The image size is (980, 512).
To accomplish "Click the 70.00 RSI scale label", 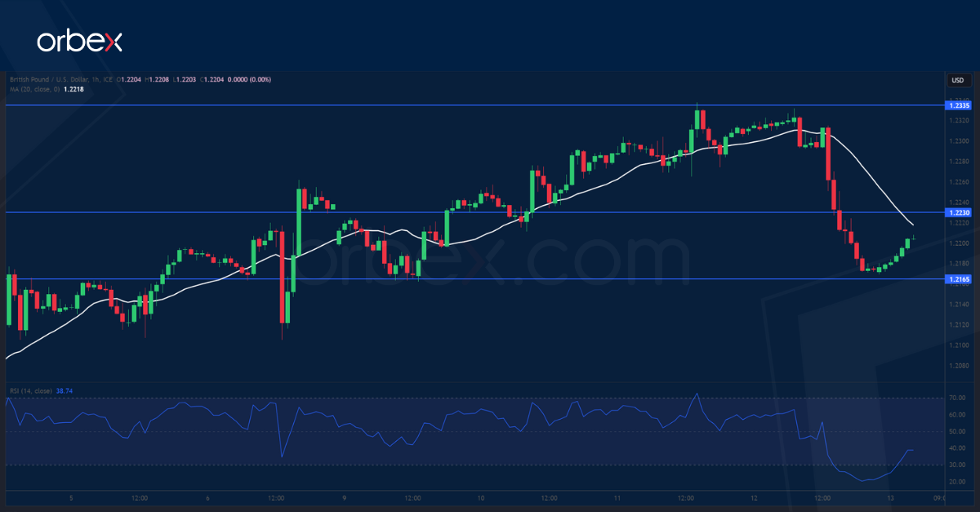I will [x=958, y=398].
